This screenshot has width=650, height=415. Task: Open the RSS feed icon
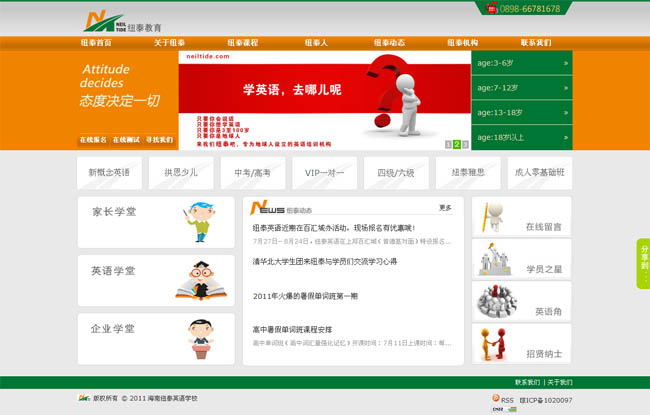[494, 399]
